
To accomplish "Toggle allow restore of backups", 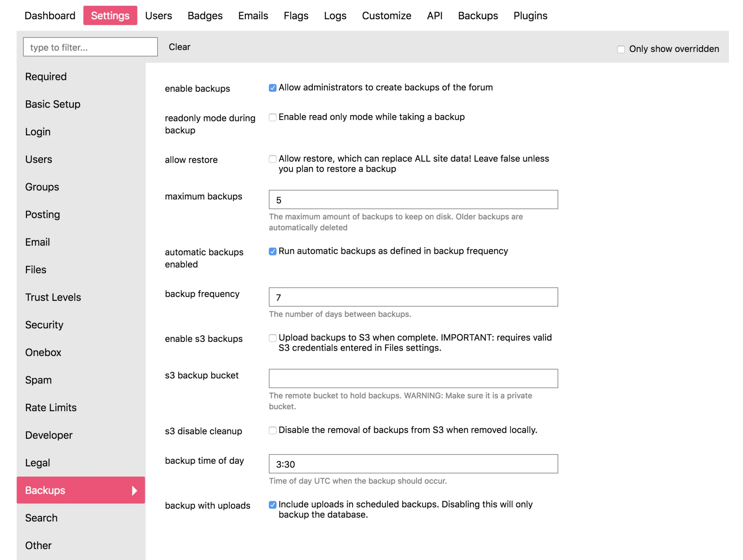I will point(272,159).
